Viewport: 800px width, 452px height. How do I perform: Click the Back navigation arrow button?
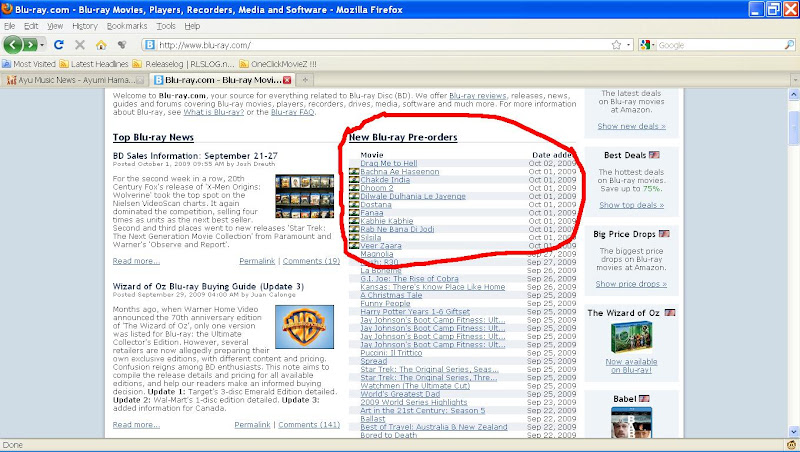(x=13, y=45)
